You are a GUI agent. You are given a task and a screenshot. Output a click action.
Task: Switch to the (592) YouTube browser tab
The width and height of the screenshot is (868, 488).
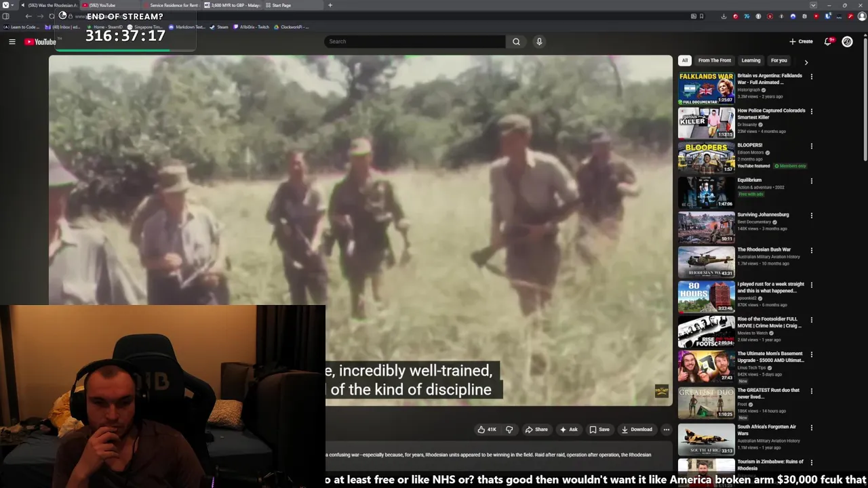(108, 5)
